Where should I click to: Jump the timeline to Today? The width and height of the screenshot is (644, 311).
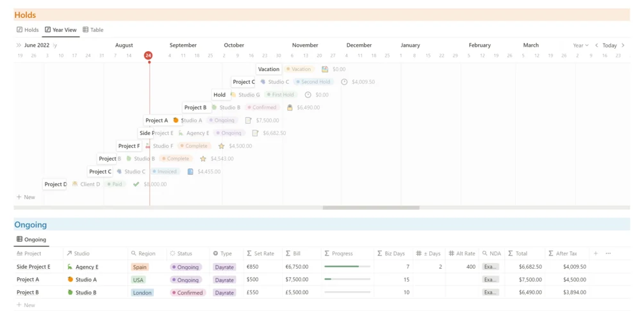pyautogui.click(x=609, y=45)
